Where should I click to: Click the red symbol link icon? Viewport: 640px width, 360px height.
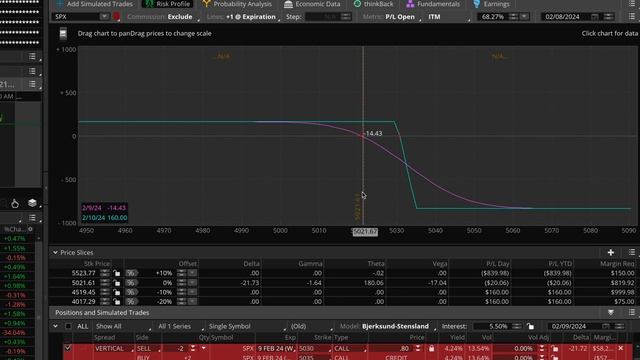click(x=116, y=17)
